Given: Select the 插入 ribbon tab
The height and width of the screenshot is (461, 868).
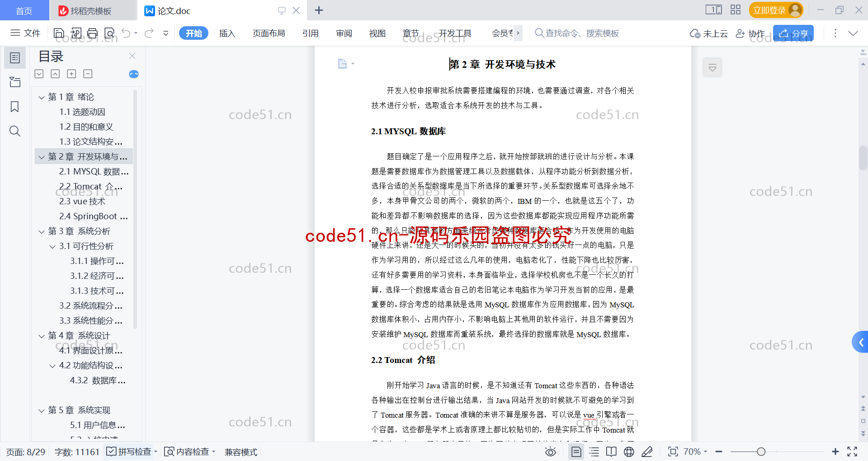Looking at the screenshot, I should point(227,33).
